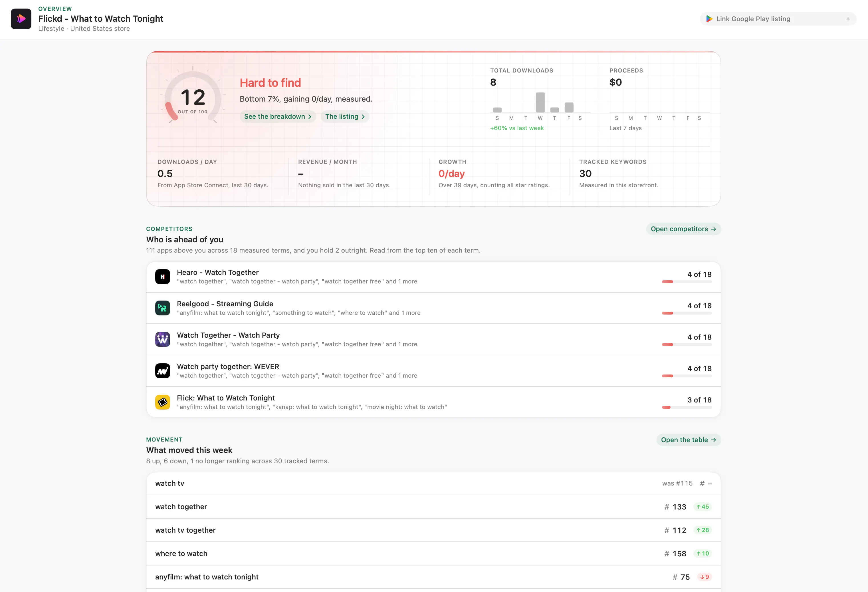Select Watch party together: WEVER row title
Image resolution: width=868 pixels, height=592 pixels.
point(228,367)
